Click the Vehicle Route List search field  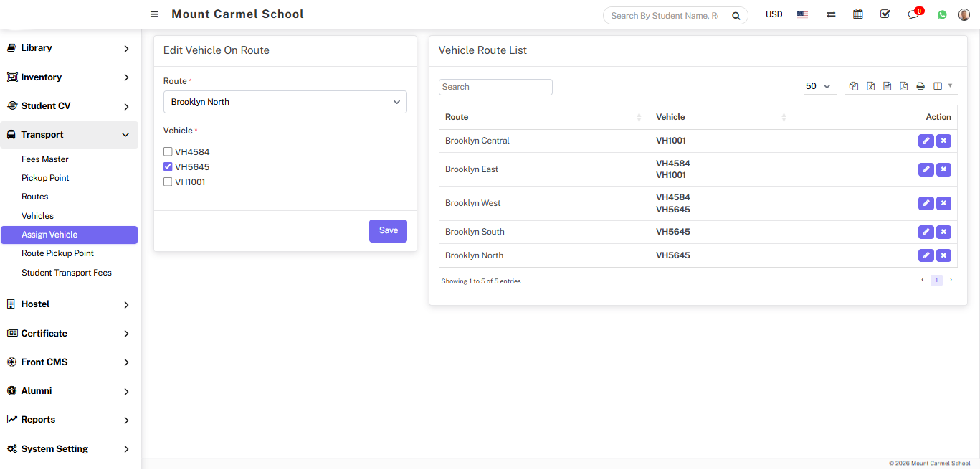(x=495, y=87)
